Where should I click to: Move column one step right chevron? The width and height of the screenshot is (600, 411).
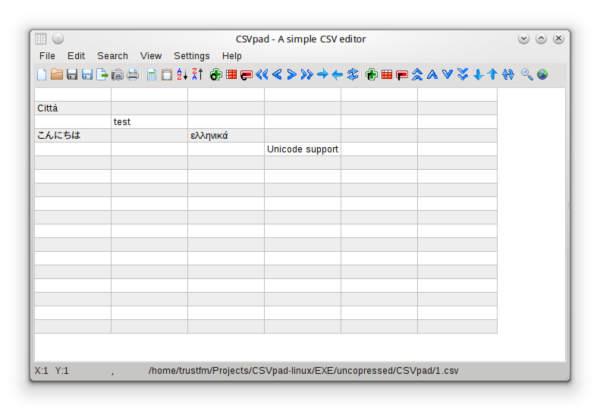[292, 74]
